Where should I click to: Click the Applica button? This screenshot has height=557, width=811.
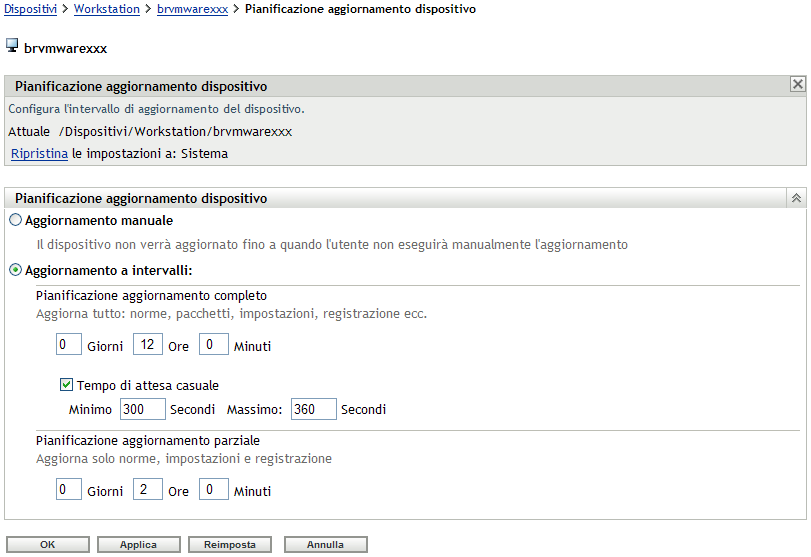(x=138, y=545)
